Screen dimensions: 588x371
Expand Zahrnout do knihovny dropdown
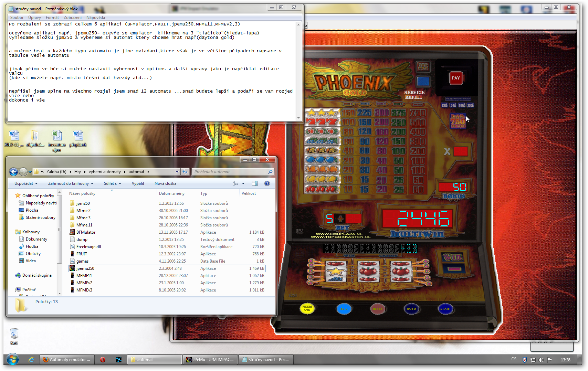tap(71, 183)
